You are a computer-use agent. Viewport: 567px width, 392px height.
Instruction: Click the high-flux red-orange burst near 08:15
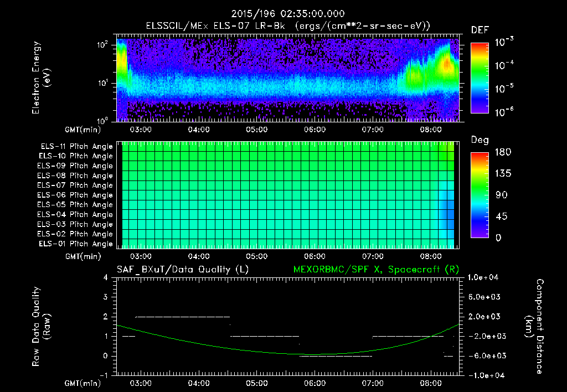[x=447, y=64]
